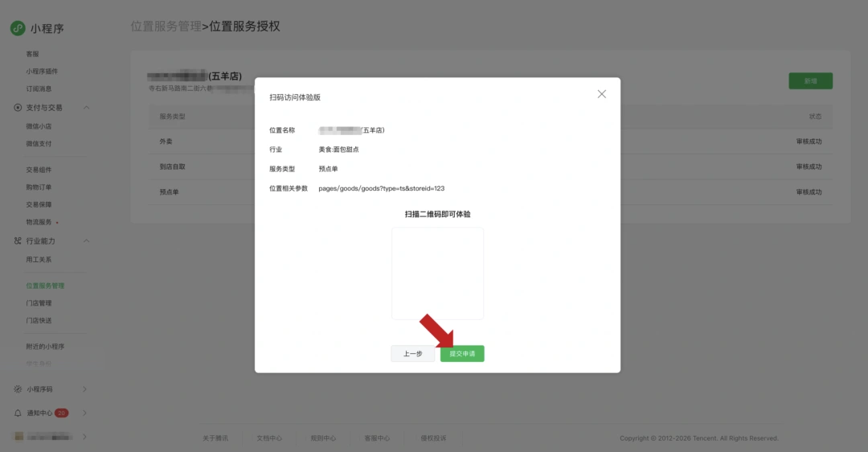The height and width of the screenshot is (452, 868).
Task: Collapse the 支付与交易 section chevron
Action: 86,108
